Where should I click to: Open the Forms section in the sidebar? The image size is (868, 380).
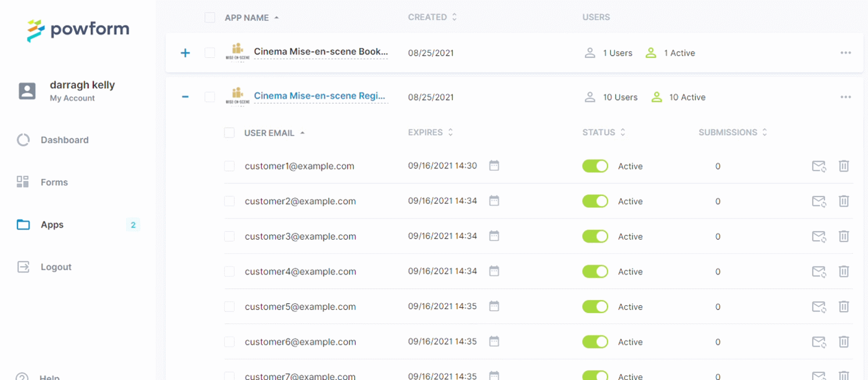pyautogui.click(x=42, y=182)
